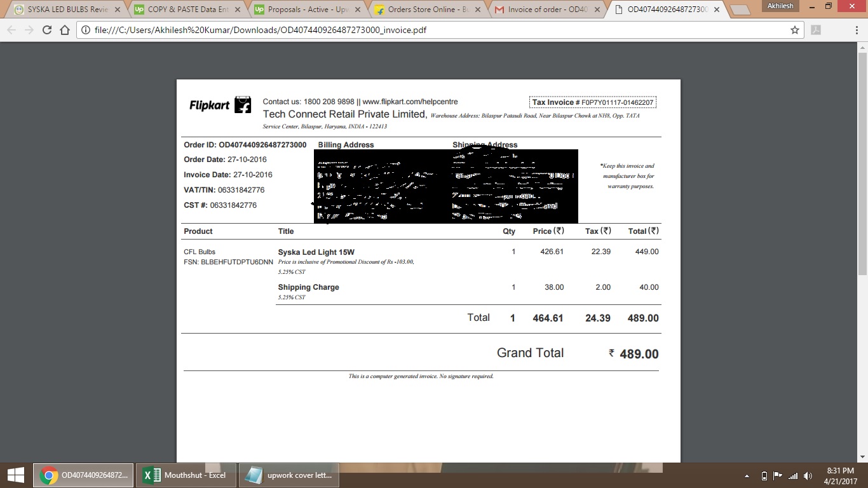Viewport: 868px width, 488px height.
Task: Open the Windows Start menu
Action: coord(15,475)
